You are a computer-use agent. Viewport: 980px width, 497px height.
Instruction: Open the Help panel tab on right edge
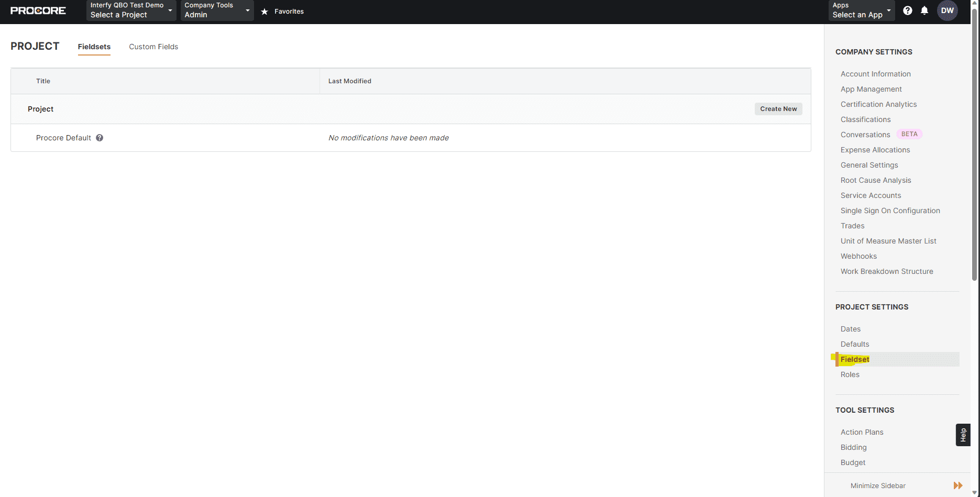coord(963,435)
